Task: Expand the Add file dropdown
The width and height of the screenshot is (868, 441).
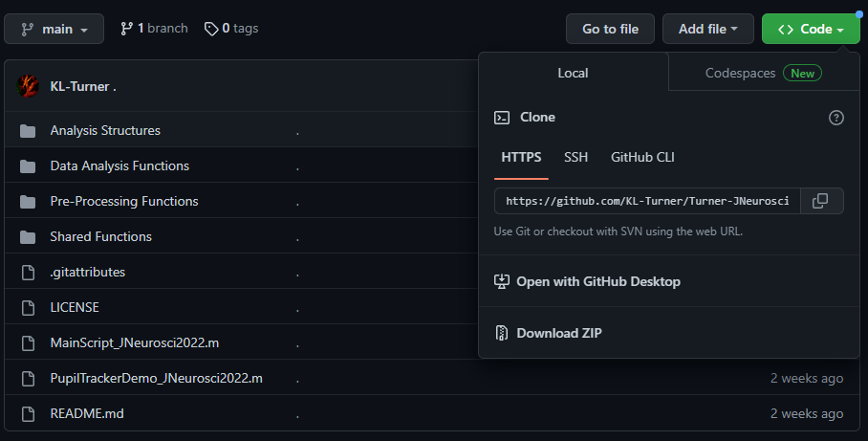Action: tap(708, 29)
